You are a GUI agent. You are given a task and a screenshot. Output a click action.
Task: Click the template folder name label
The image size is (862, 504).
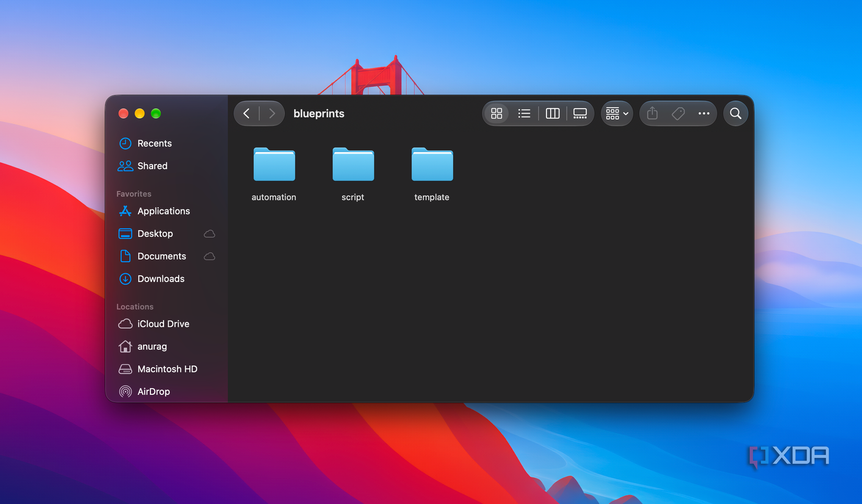432,197
